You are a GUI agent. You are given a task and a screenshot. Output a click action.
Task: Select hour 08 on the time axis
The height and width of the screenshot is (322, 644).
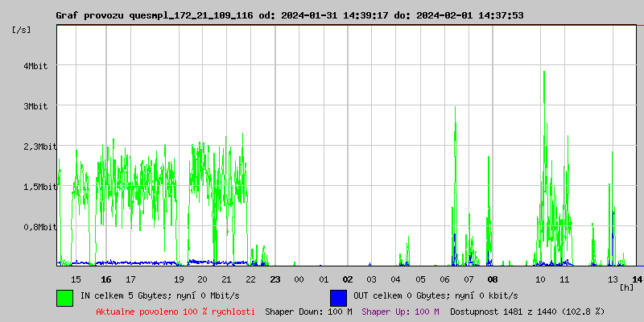[492, 279]
